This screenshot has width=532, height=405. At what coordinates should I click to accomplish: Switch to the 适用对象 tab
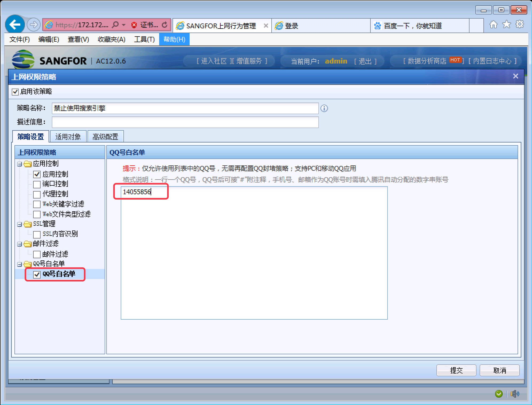coord(68,137)
